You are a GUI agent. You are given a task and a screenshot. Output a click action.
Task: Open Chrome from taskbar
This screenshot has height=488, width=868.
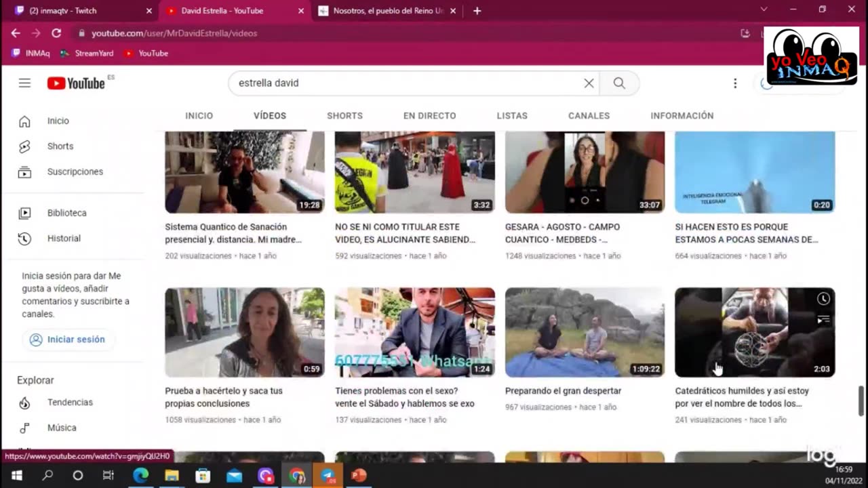[x=297, y=476]
